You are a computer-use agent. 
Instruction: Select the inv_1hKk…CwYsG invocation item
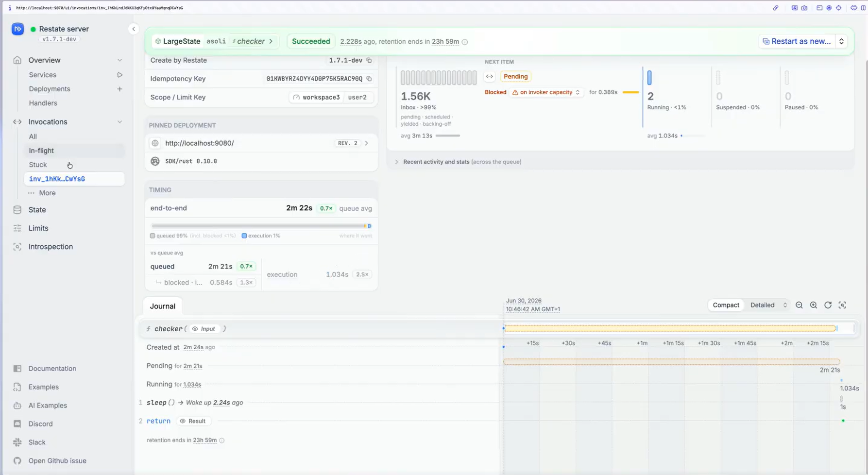point(74,179)
